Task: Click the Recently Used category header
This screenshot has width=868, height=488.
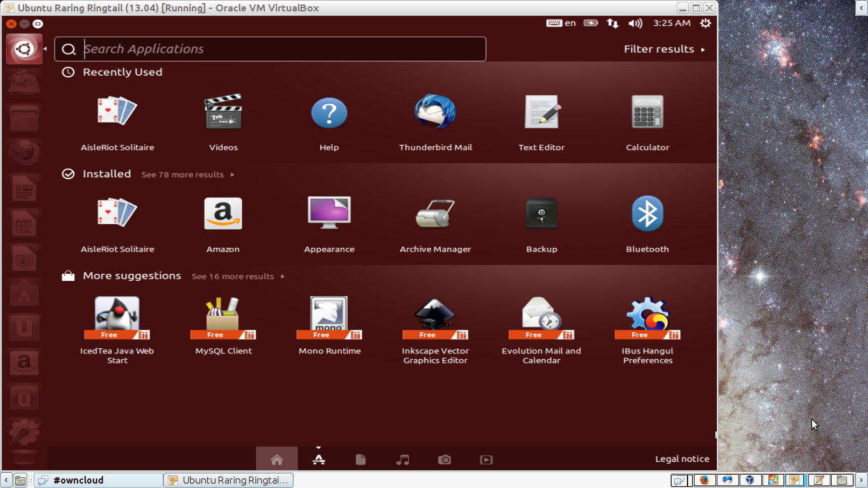Action: click(112, 72)
